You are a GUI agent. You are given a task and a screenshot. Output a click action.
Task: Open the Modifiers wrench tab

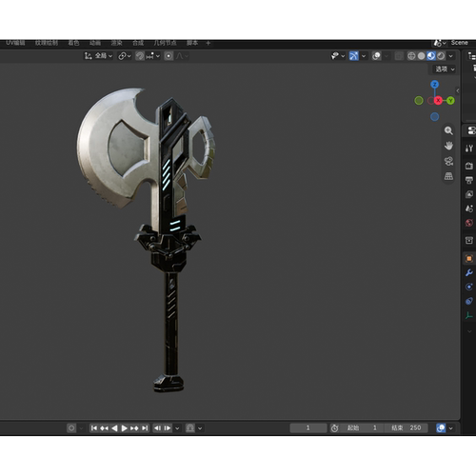pyautogui.click(x=469, y=272)
